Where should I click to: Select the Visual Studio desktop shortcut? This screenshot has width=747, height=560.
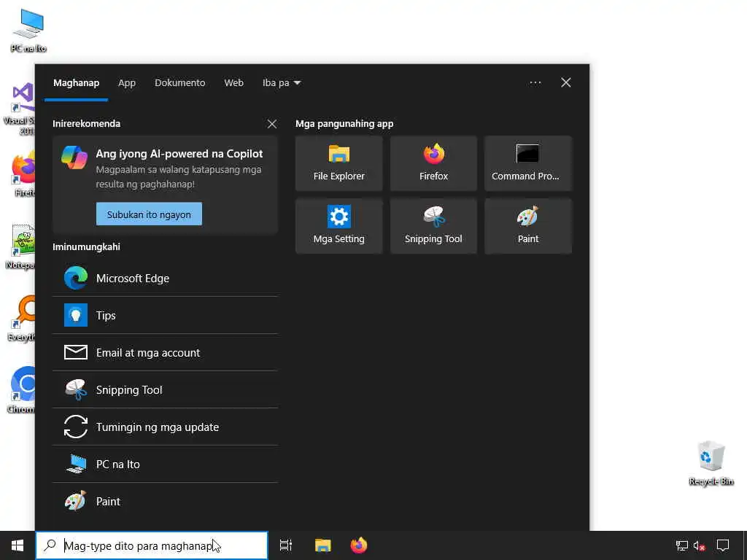click(20, 109)
